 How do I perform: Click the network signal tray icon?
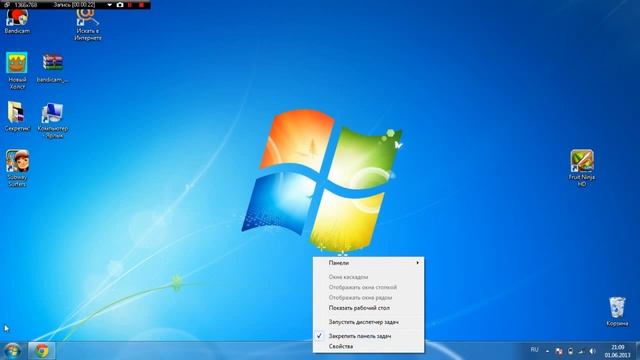[x=581, y=351]
